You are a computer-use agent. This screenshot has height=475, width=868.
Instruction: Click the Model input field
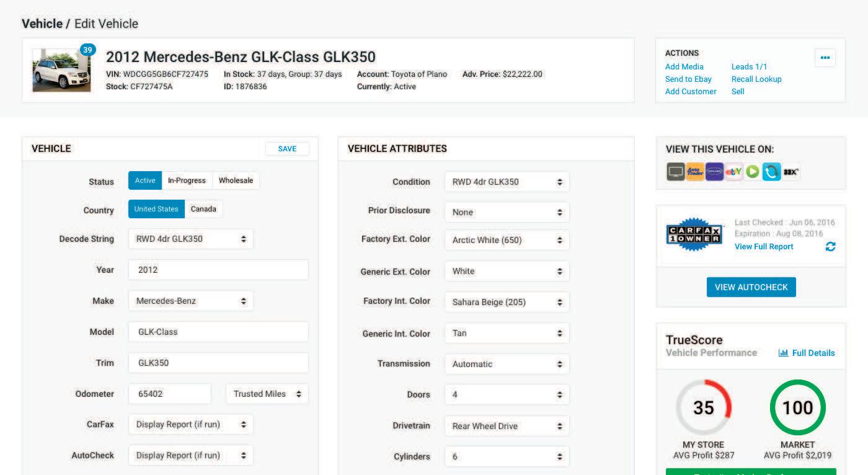(218, 332)
